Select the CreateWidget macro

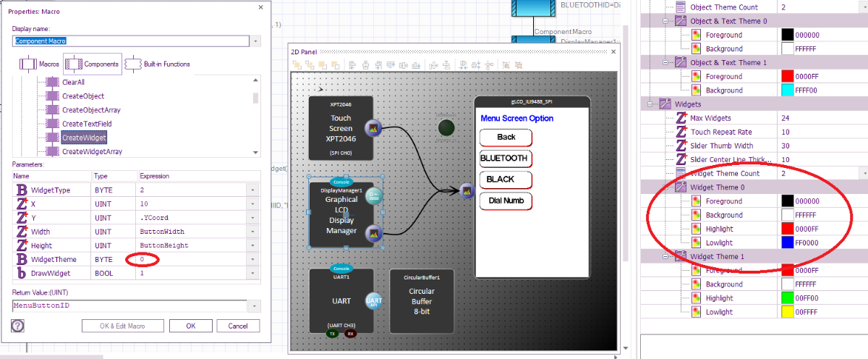pyautogui.click(x=84, y=138)
